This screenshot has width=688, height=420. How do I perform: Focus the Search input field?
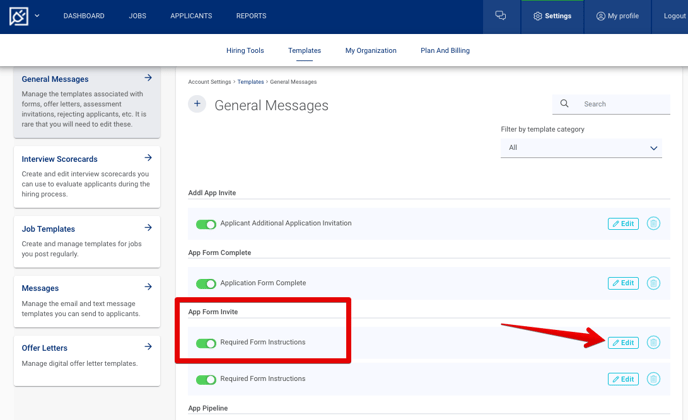click(x=611, y=104)
